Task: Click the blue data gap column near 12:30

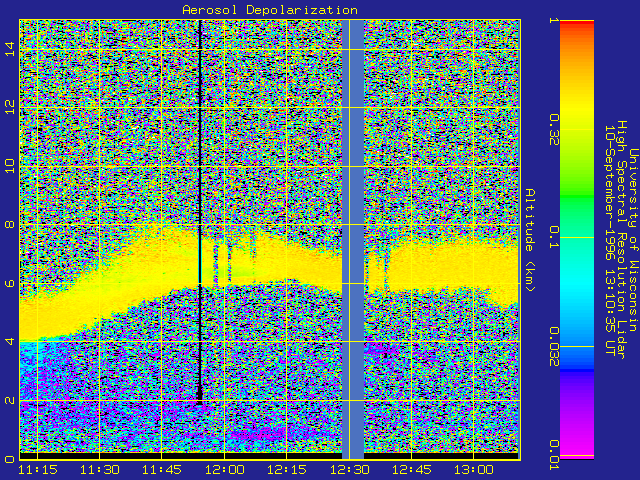Action: pyautogui.click(x=353, y=240)
